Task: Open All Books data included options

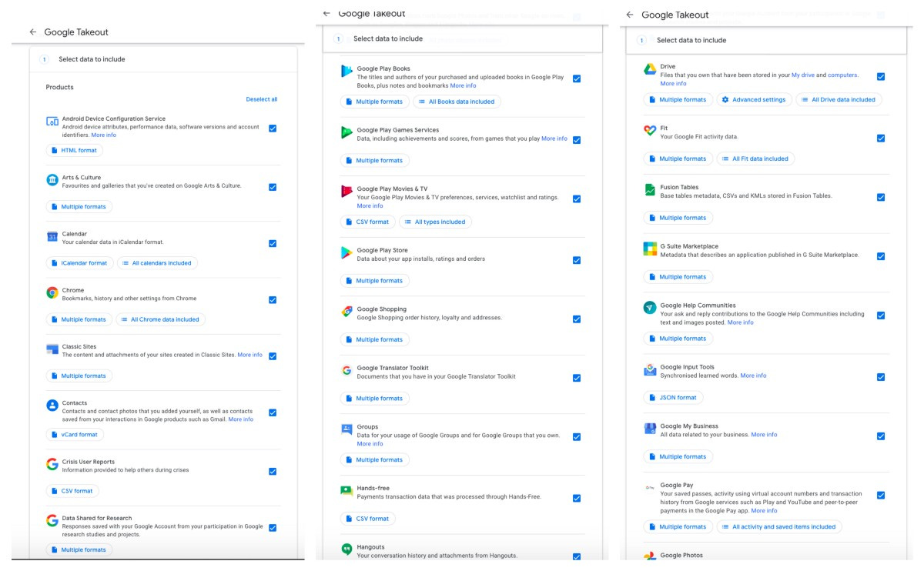Action: [457, 102]
